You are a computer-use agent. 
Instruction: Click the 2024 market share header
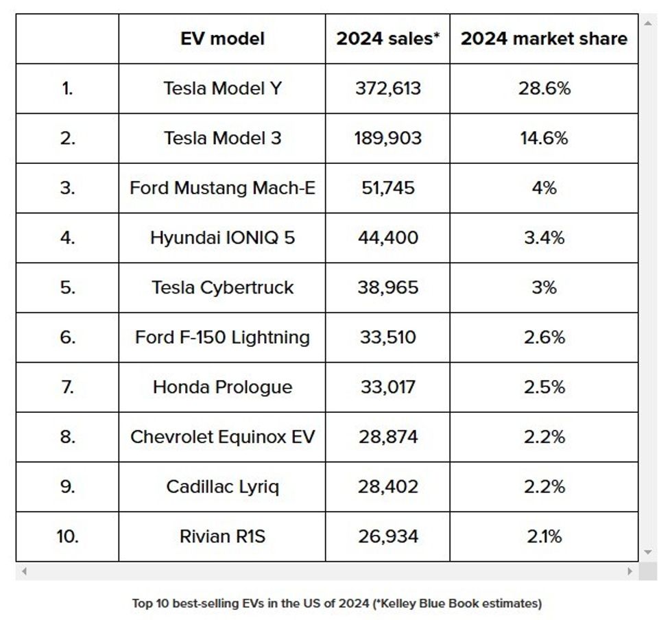point(544,38)
